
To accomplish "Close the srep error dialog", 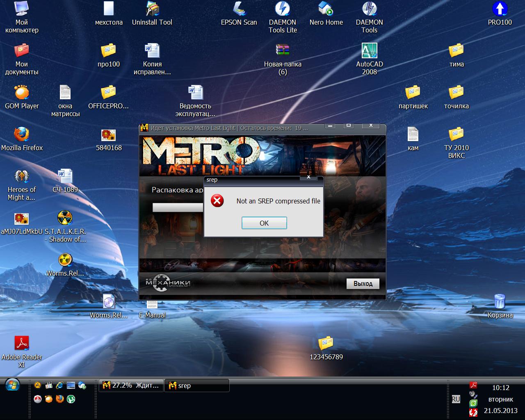I will pyautogui.click(x=308, y=177).
